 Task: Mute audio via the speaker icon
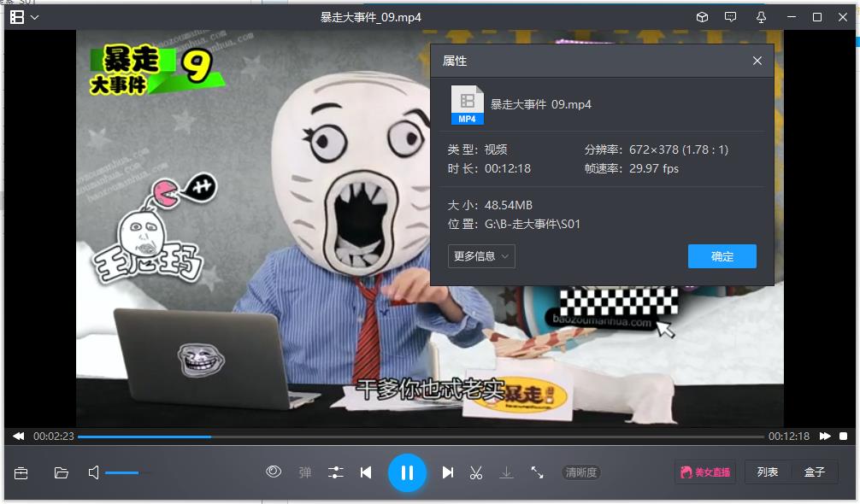94,472
